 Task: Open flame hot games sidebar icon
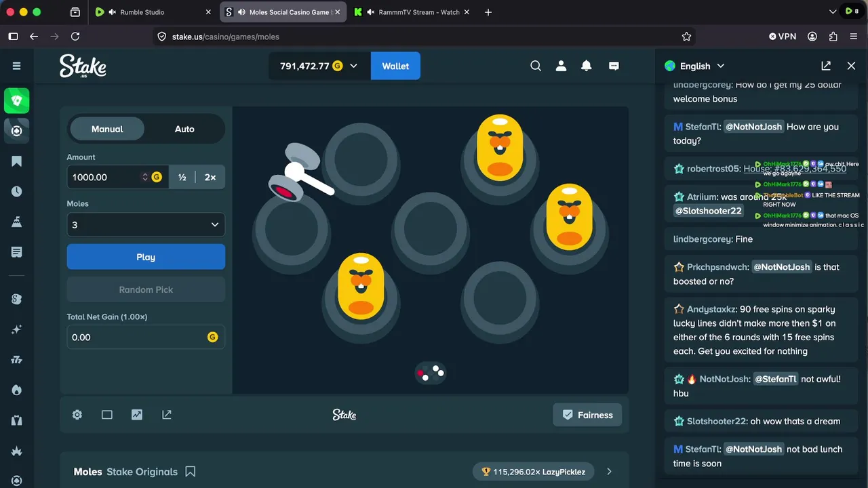click(17, 390)
